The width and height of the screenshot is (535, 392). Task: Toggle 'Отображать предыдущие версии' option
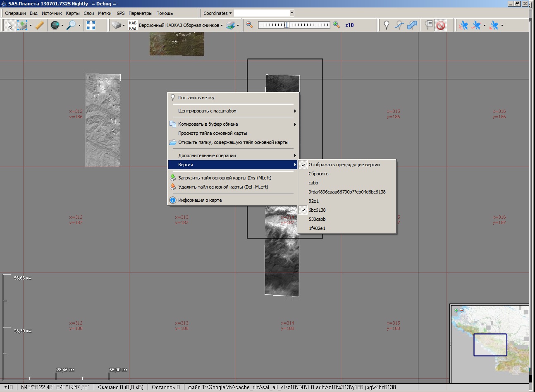coord(344,165)
